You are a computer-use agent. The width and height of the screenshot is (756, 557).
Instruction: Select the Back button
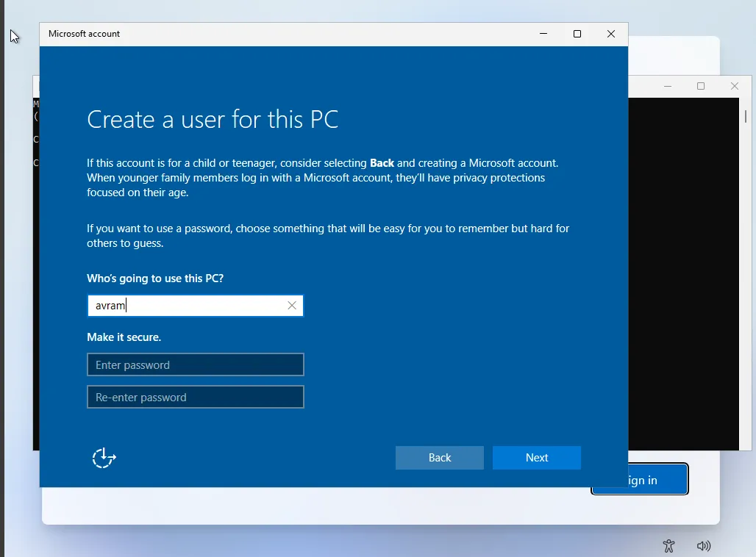click(x=439, y=457)
